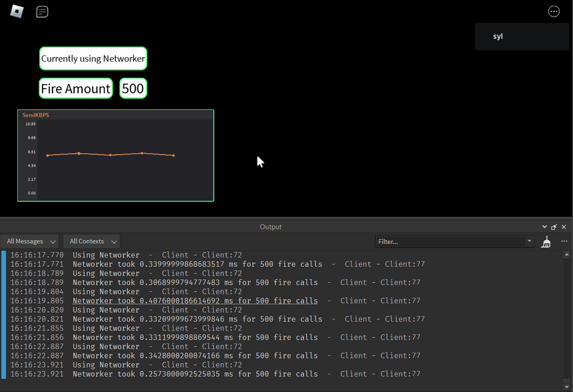The image size is (573, 392).
Task: Click the Output panel title bar
Action: 271,227
